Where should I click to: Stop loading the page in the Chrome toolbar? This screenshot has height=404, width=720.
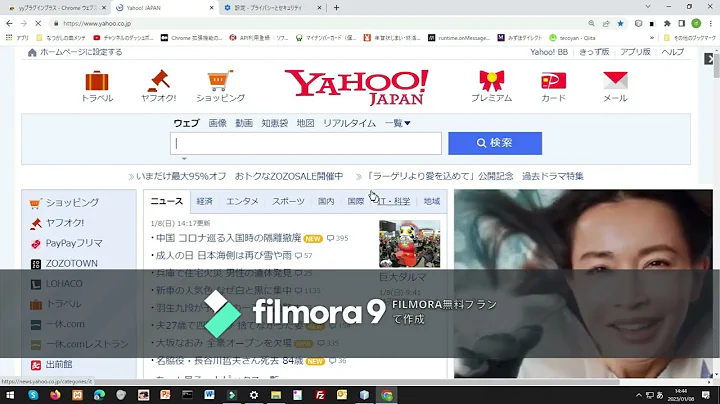[38, 23]
